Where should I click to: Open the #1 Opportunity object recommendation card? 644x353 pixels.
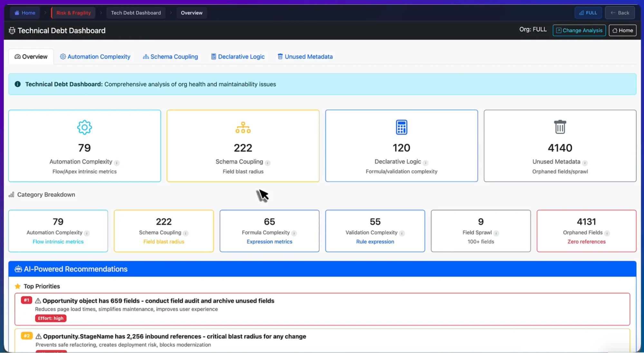tap(322, 309)
